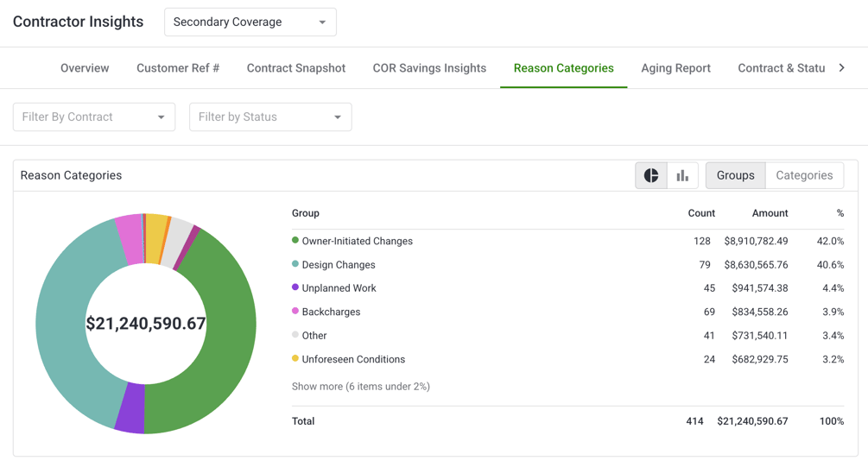Select the Categories toggle
The image size is (868, 467).
804,175
